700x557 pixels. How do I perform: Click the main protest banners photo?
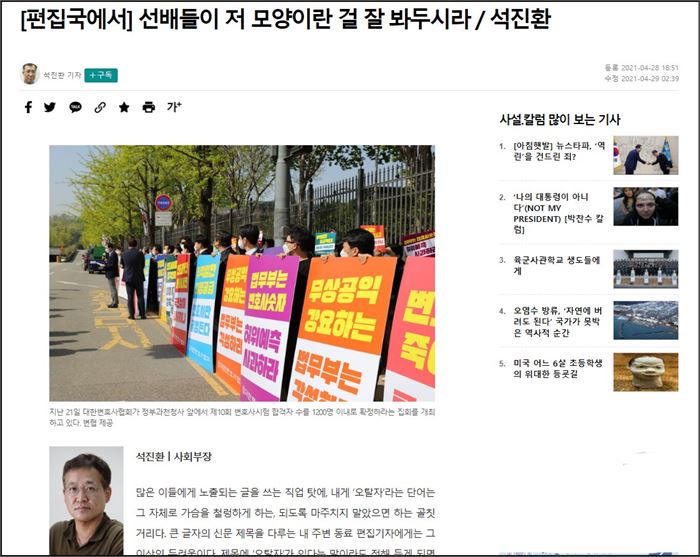click(242, 273)
